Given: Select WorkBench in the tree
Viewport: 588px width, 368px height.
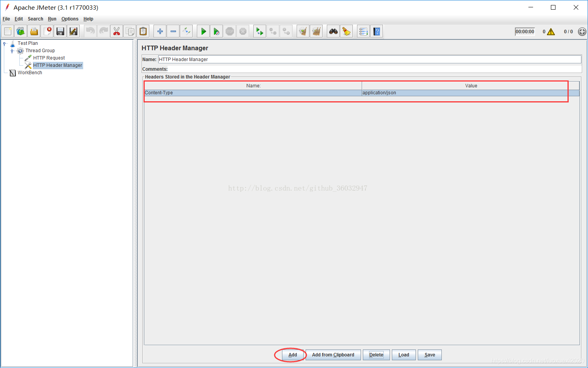Looking at the screenshot, I should tap(30, 73).
